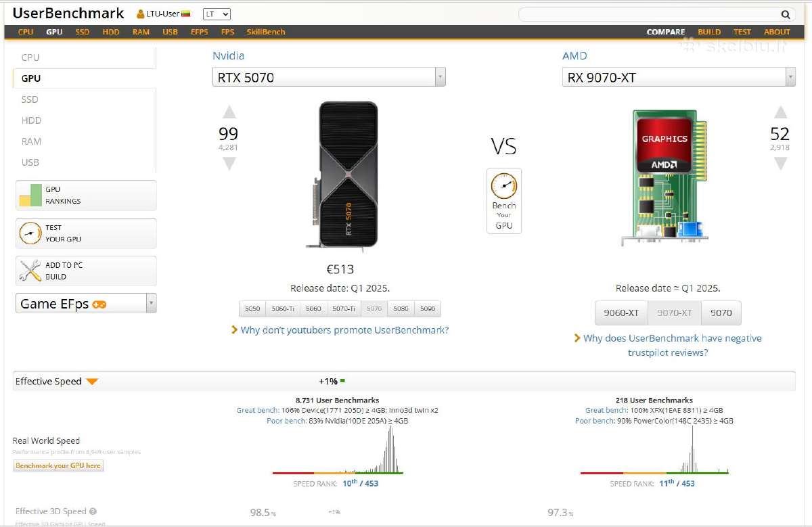Screen dimensions: 812x527
Task: Open GPU Rankings bar chart icon
Action: (30, 196)
